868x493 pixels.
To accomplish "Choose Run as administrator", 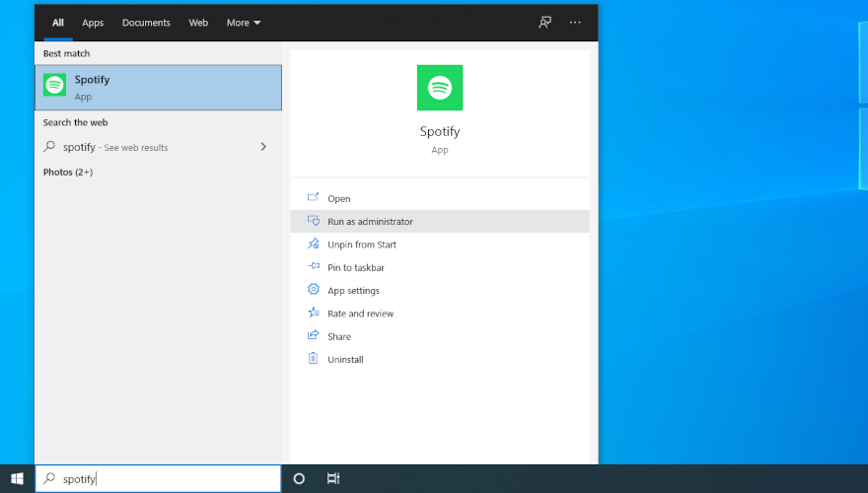I will tap(440, 221).
